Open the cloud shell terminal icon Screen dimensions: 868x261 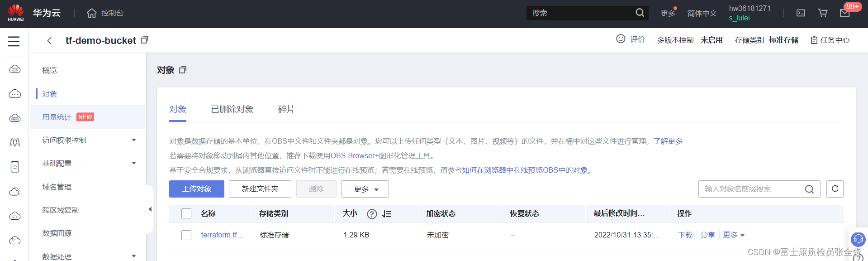801,13
